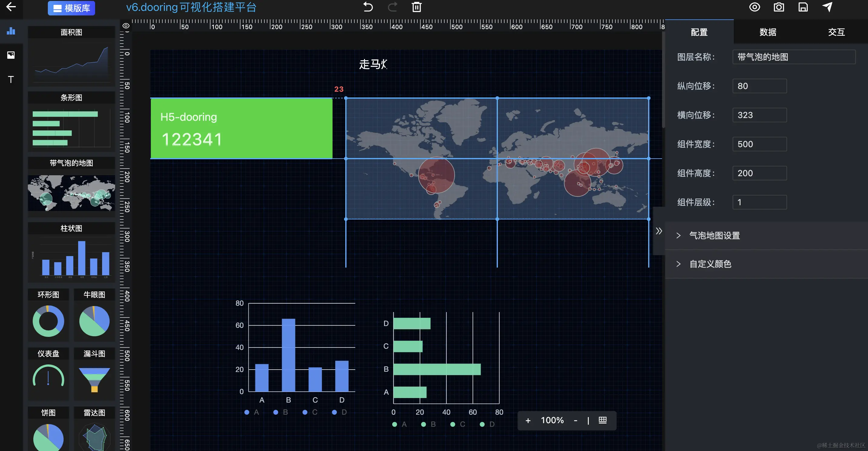Select the text components sidebar icon
Screen dimensions: 868x451
coord(11,80)
